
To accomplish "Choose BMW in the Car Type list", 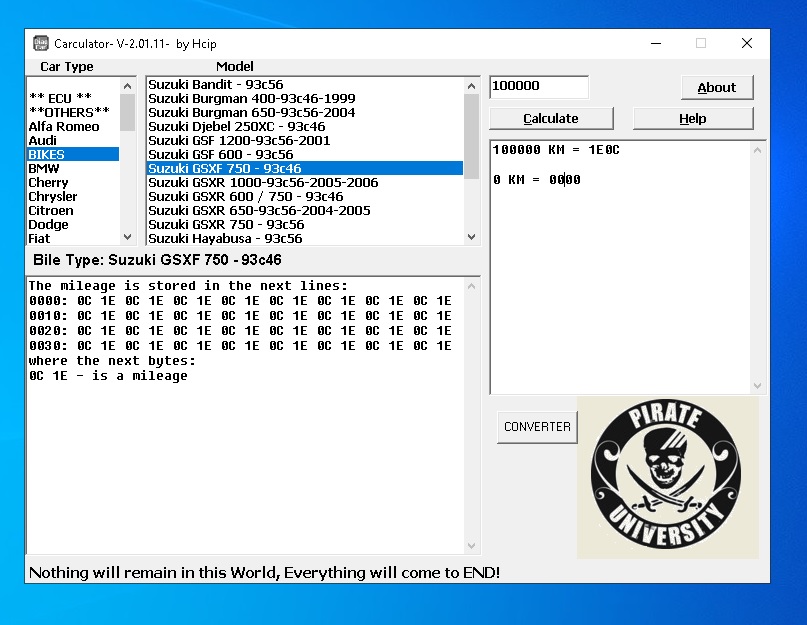I will click(44, 169).
